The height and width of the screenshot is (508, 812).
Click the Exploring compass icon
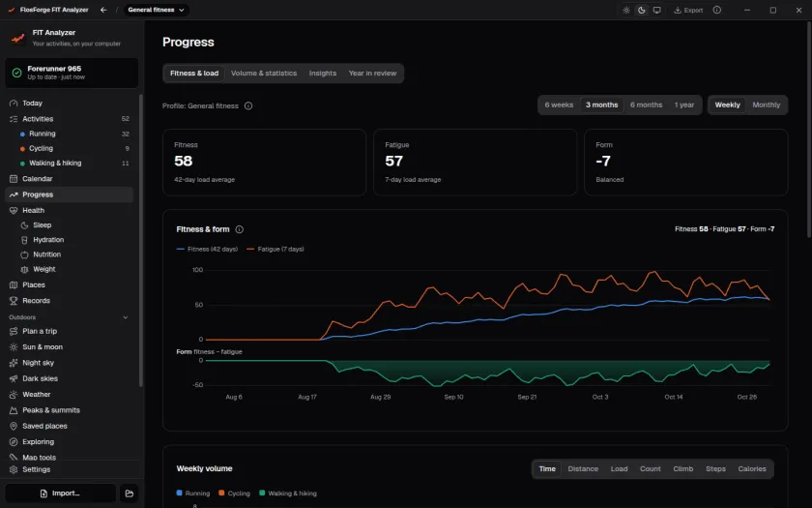pos(14,441)
